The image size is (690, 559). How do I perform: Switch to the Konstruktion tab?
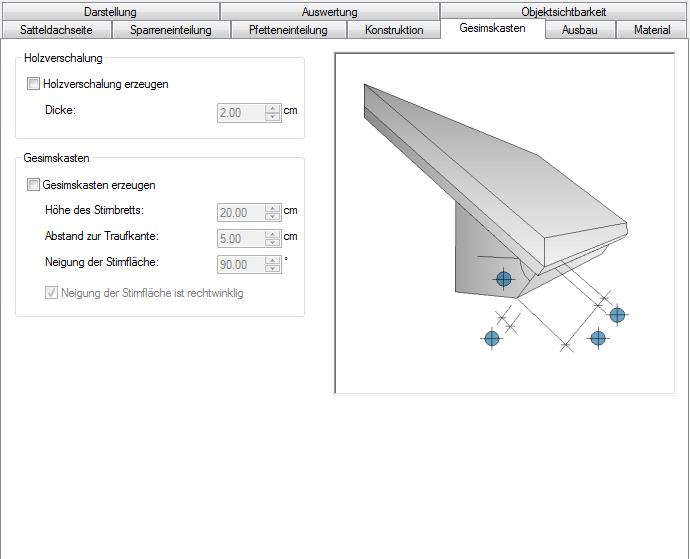394,30
